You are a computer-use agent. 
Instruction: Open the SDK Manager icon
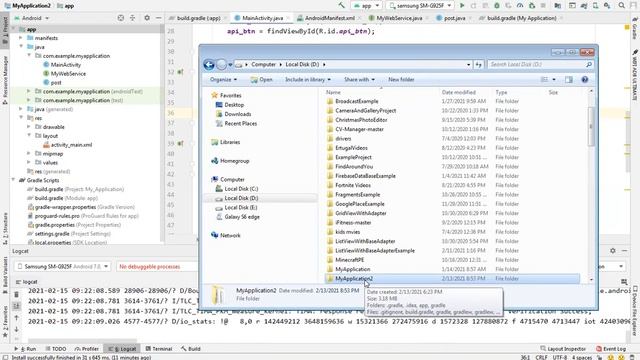click(607, 6)
